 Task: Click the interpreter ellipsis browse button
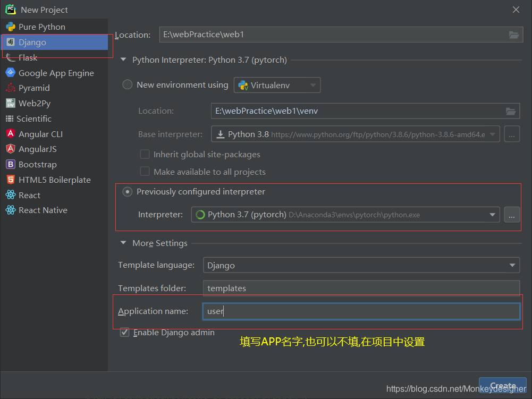pyautogui.click(x=512, y=215)
